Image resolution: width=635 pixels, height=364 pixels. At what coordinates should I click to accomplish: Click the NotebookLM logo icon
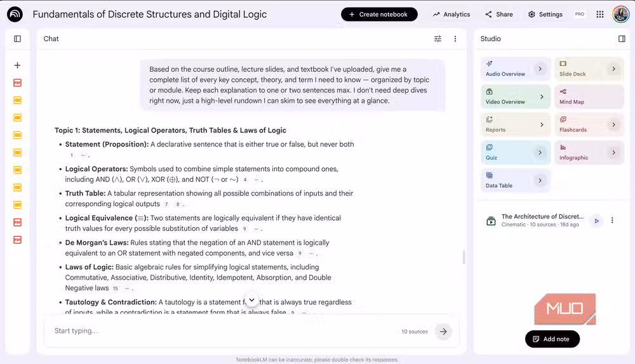tap(15, 15)
